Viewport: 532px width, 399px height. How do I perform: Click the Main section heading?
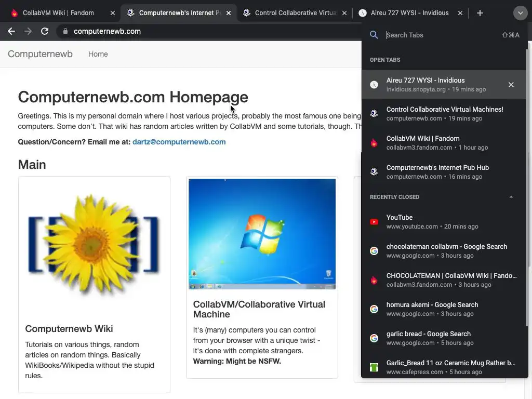(x=32, y=165)
